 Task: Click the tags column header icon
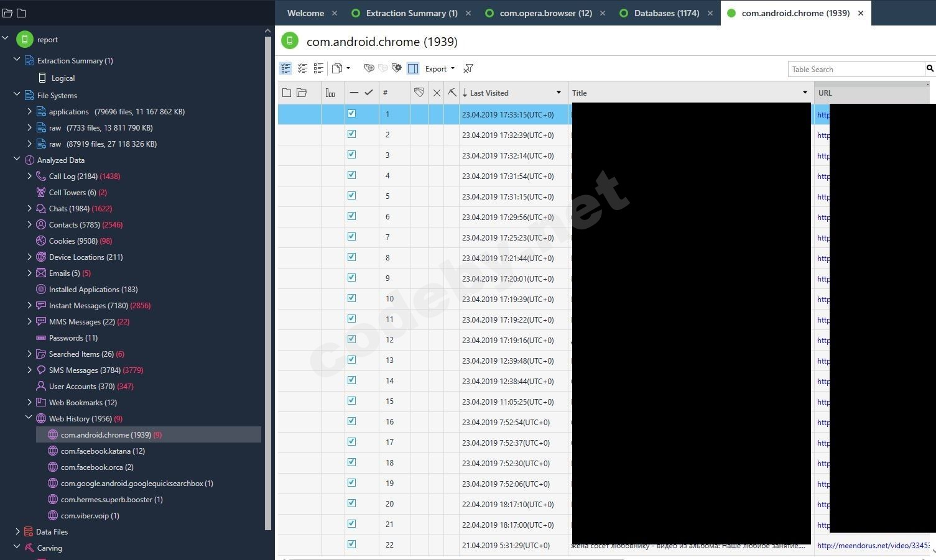tap(419, 93)
